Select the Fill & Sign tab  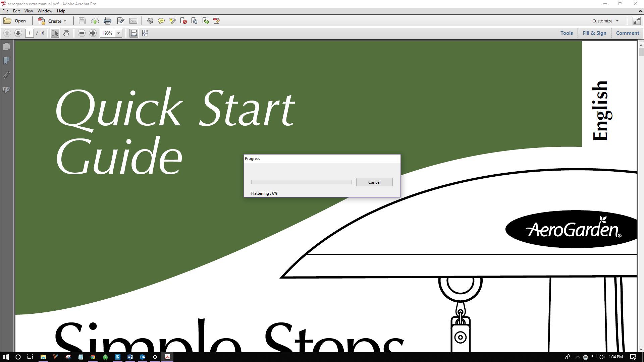coord(594,33)
